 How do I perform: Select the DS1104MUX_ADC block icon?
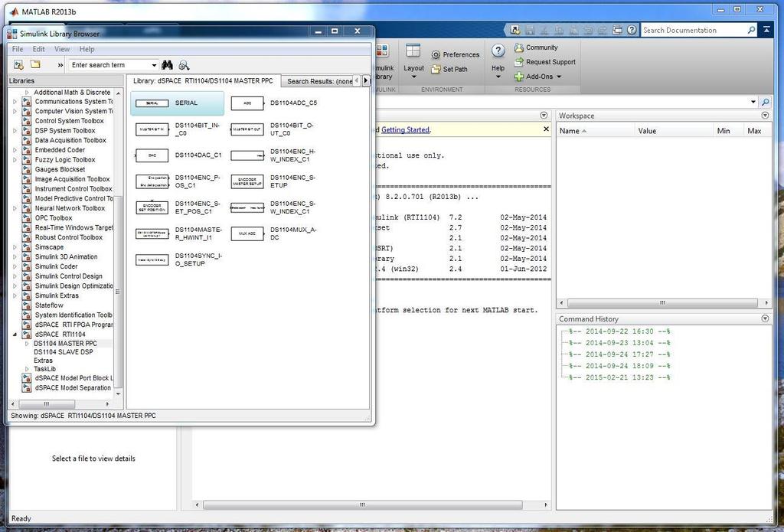point(247,233)
